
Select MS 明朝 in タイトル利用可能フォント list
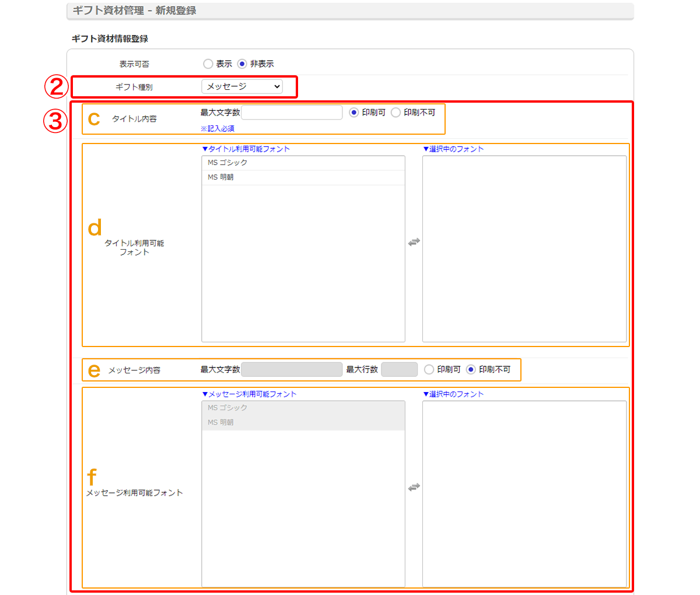point(303,177)
